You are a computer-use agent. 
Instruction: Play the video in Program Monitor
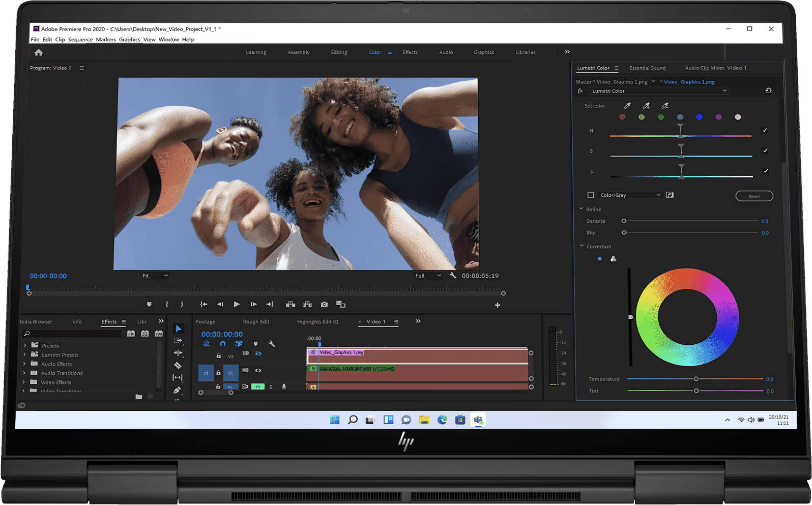pos(237,304)
